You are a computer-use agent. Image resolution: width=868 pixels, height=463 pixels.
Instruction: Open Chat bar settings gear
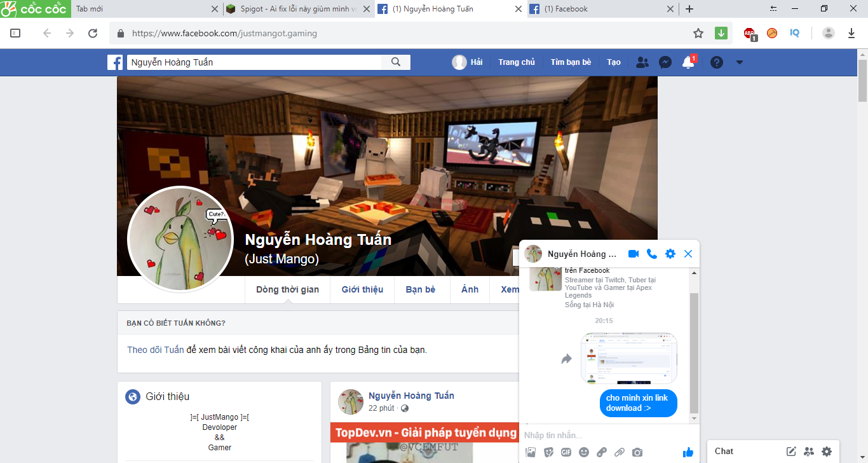(x=827, y=452)
